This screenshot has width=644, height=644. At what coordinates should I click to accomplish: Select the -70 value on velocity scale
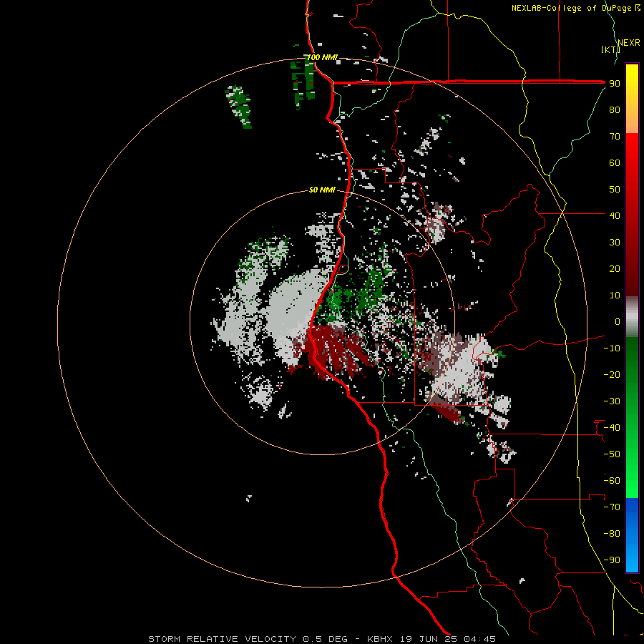[612, 507]
